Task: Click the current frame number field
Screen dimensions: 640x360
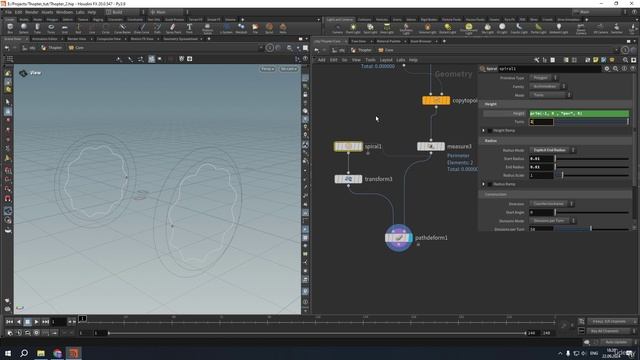Action: [58, 322]
